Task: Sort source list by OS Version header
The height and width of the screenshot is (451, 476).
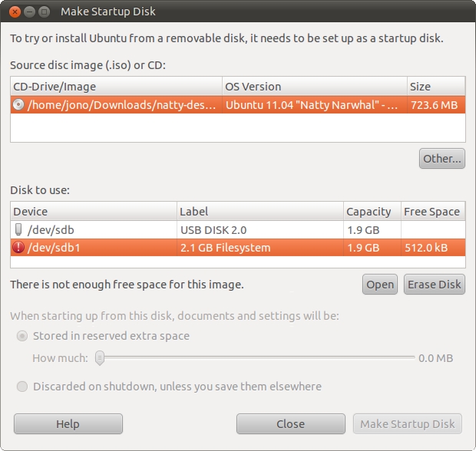Action: click(313, 87)
